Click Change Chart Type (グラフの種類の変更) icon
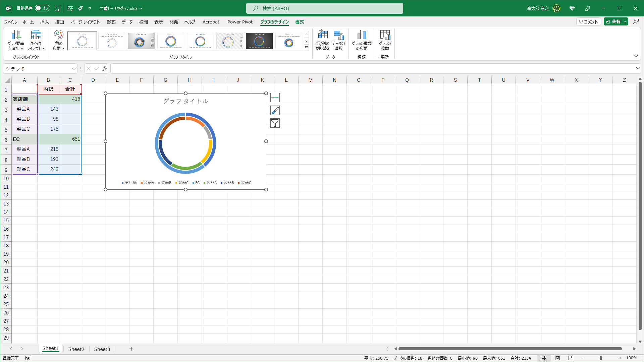This screenshot has height=362, width=644. 361,35
